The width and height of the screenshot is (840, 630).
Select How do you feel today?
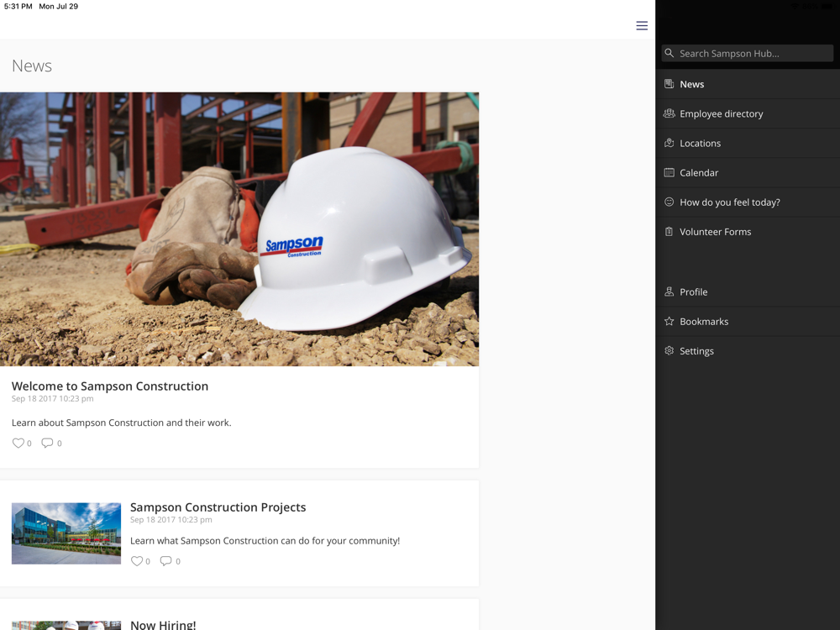[748, 202]
